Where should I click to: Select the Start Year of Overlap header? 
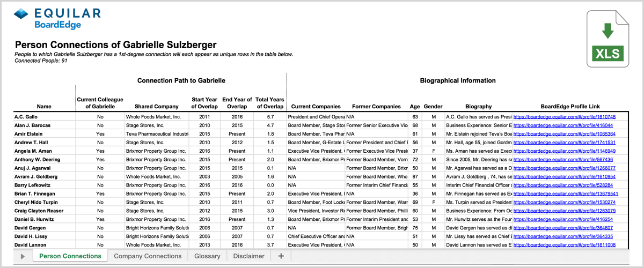204,103
